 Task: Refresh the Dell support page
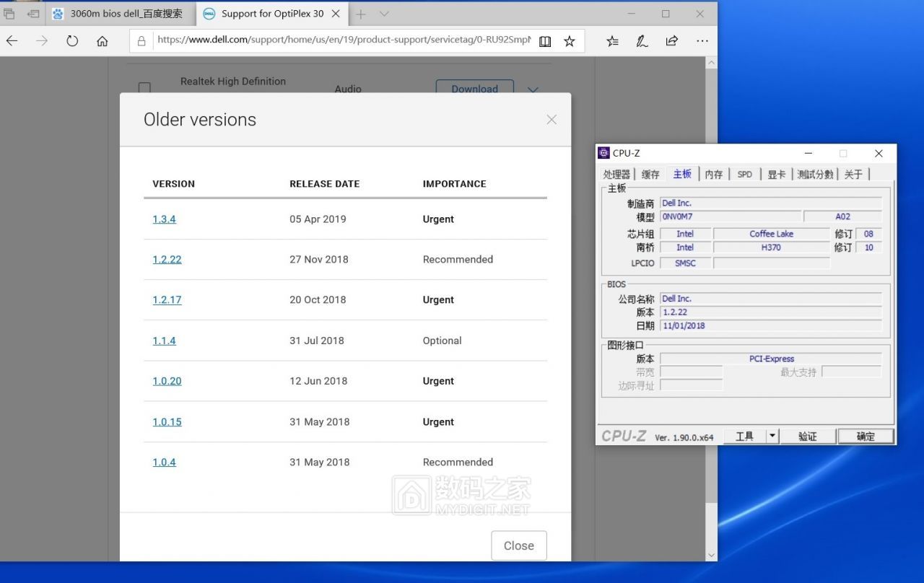tap(72, 41)
